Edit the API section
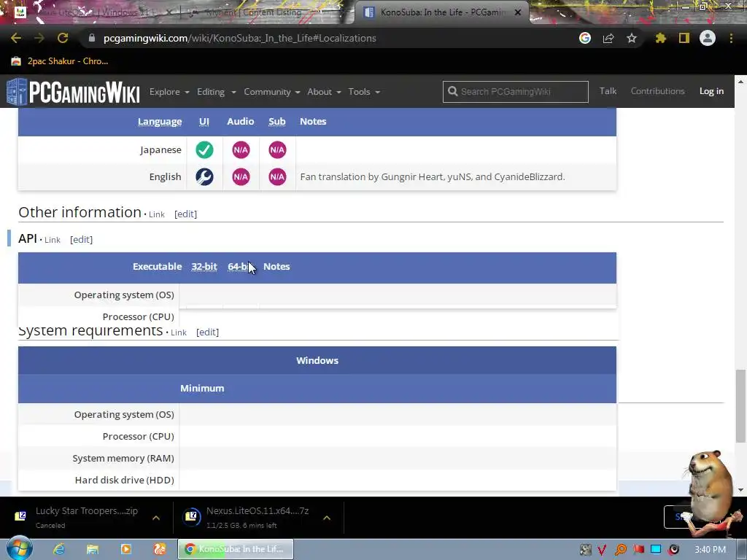This screenshot has height=560, width=747. [81, 239]
